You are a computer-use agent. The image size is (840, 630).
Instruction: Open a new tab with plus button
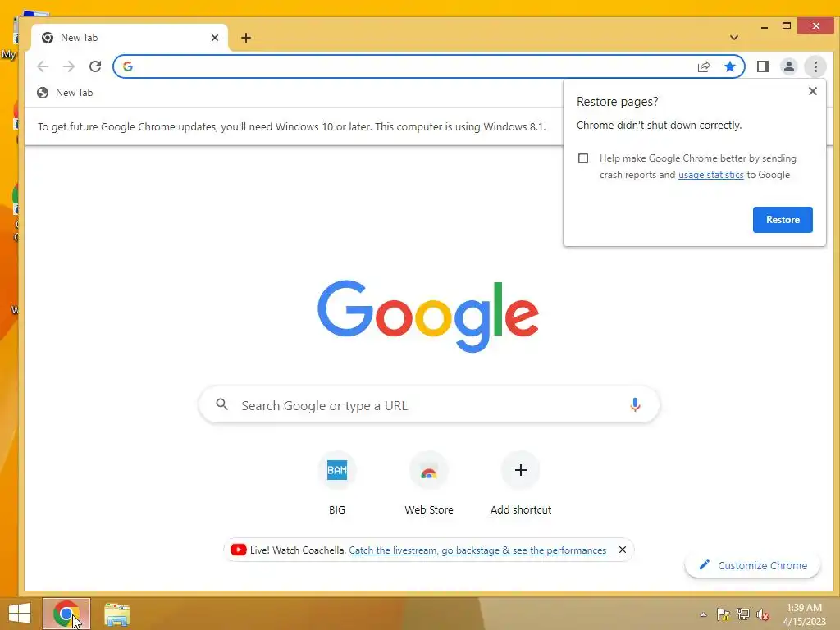[246, 38]
